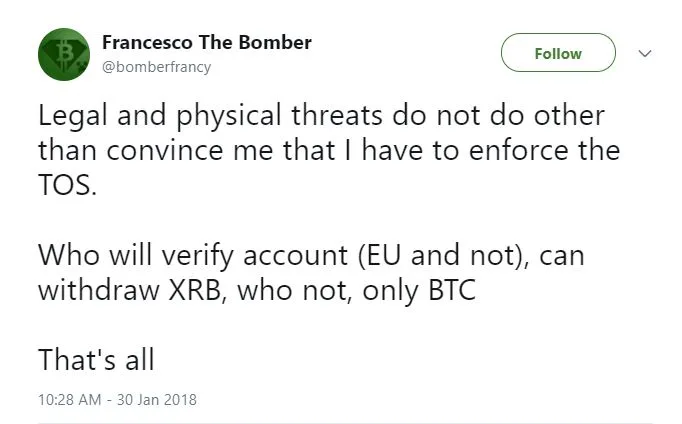Follow Francesco The Bomber
This screenshot has height=424, width=682.
coord(558,54)
